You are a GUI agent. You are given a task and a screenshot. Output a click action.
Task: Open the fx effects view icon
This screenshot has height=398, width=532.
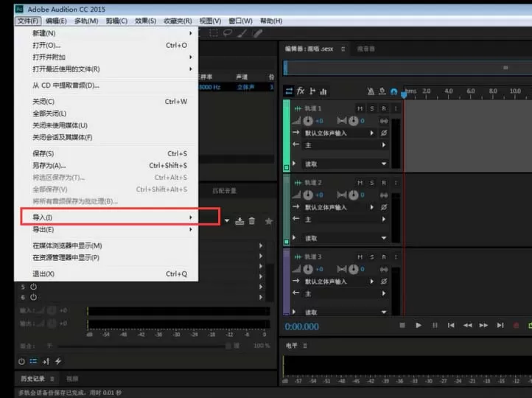(x=301, y=91)
